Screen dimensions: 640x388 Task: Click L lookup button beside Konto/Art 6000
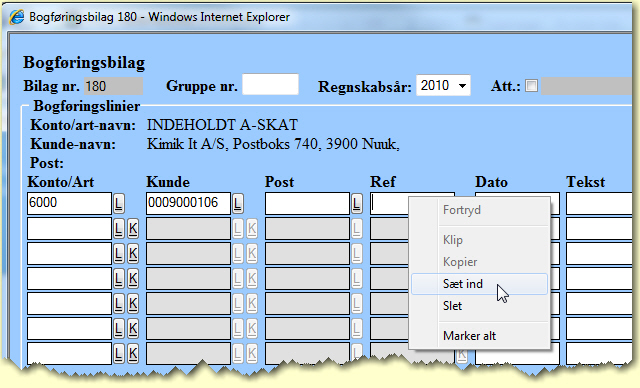tap(119, 203)
